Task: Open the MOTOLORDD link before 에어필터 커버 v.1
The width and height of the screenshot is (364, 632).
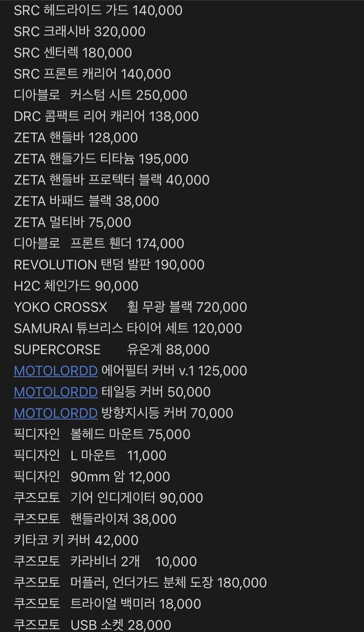Action: pyautogui.click(x=56, y=371)
